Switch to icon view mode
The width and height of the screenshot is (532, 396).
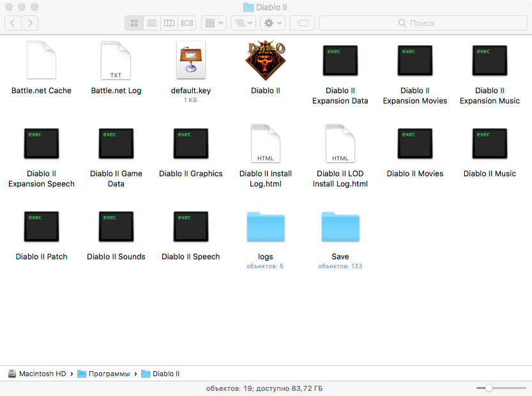(134, 23)
